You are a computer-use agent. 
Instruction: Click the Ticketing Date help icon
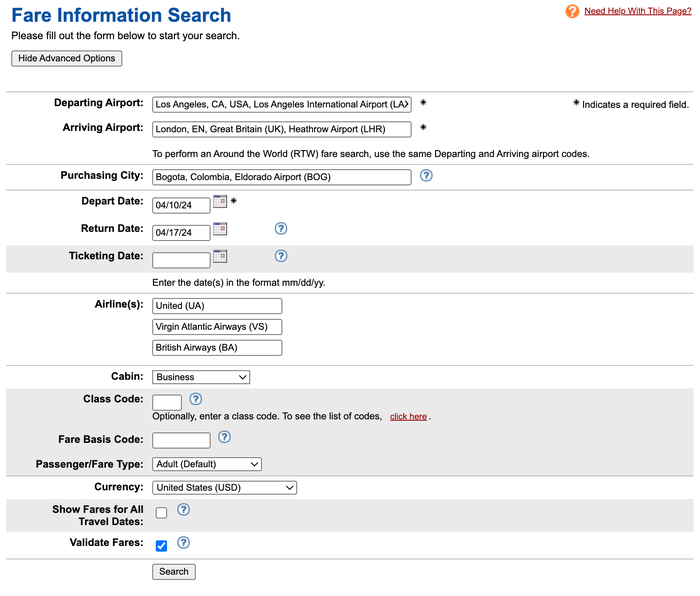280,256
